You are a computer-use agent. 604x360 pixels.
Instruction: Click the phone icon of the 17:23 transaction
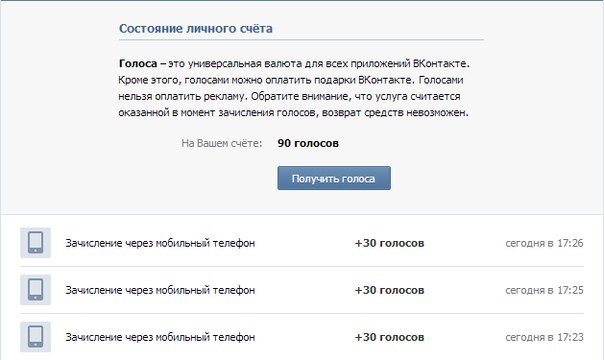tap(35, 337)
